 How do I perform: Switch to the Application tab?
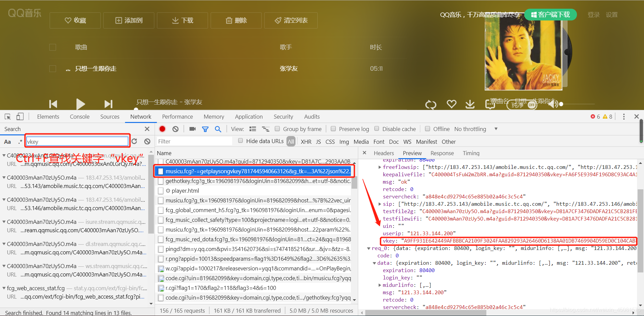[249, 117]
